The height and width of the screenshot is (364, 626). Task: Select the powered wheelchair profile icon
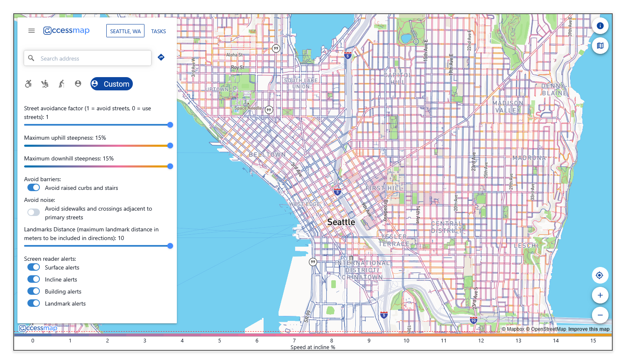coord(45,84)
